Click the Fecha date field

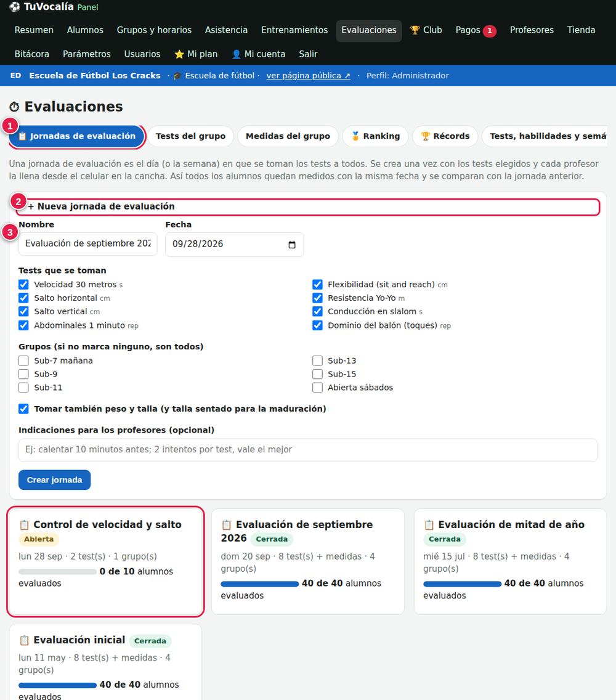tap(234, 245)
